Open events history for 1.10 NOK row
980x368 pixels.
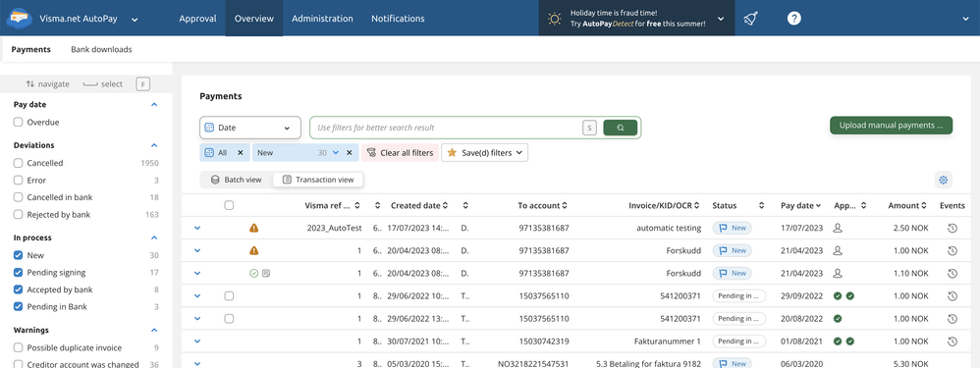pos(952,273)
